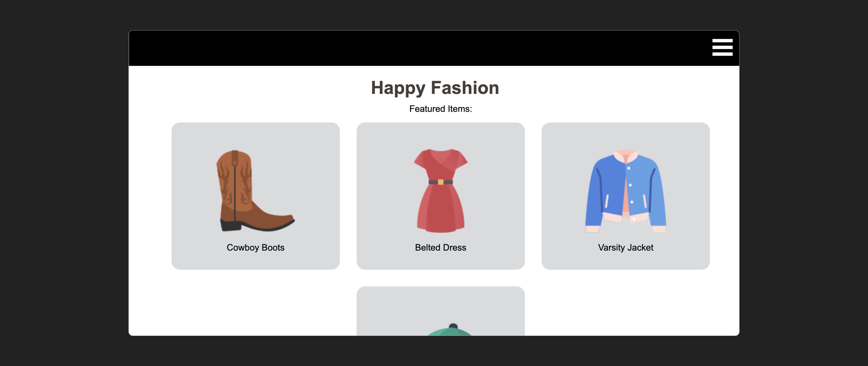Select the Cowboy Boots label text
This screenshot has width=868, height=366.
point(255,248)
